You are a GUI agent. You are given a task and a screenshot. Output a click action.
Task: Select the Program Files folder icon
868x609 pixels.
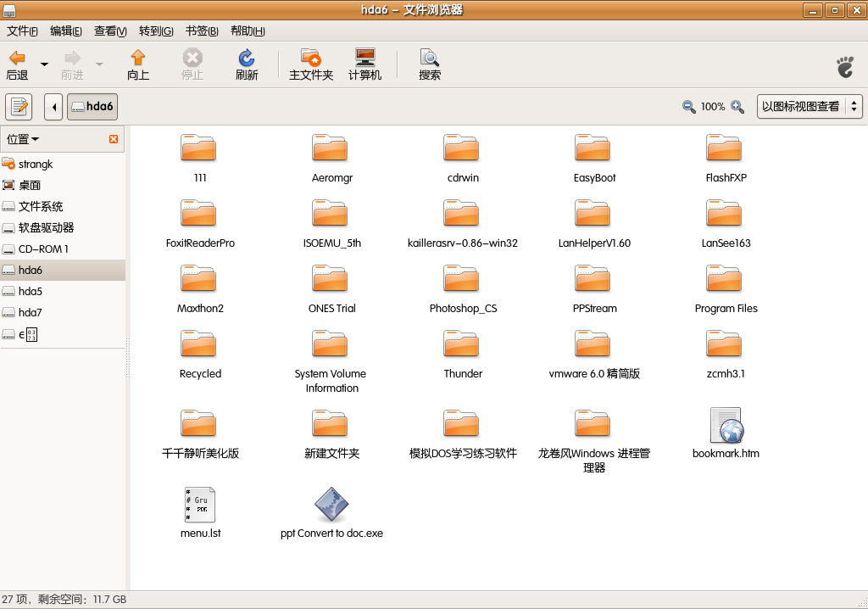pyautogui.click(x=724, y=279)
